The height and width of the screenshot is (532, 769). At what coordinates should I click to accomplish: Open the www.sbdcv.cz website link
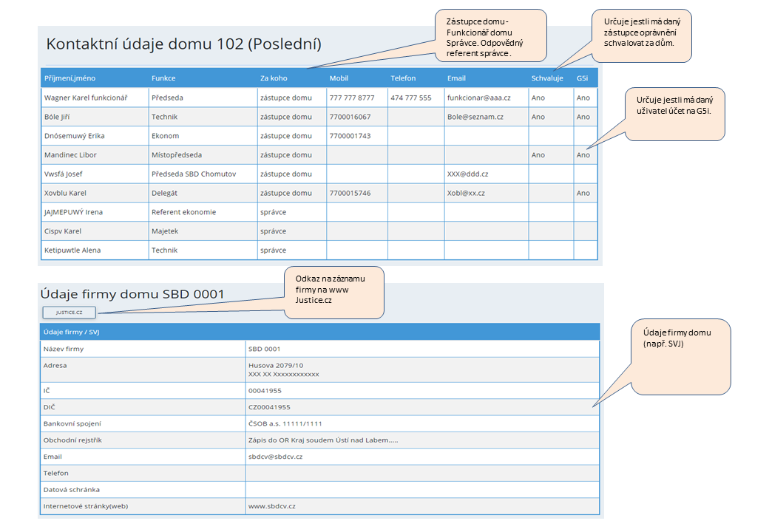click(x=272, y=506)
